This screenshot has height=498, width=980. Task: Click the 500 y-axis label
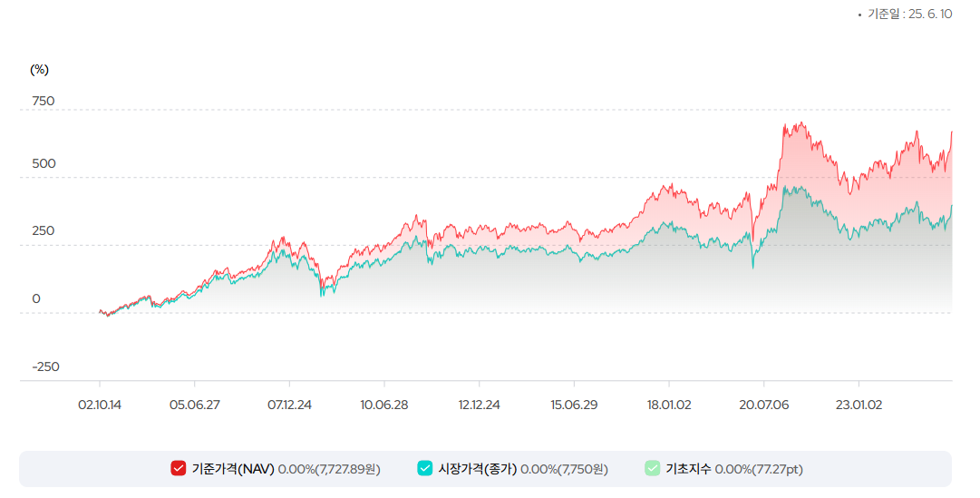pyautogui.click(x=44, y=163)
